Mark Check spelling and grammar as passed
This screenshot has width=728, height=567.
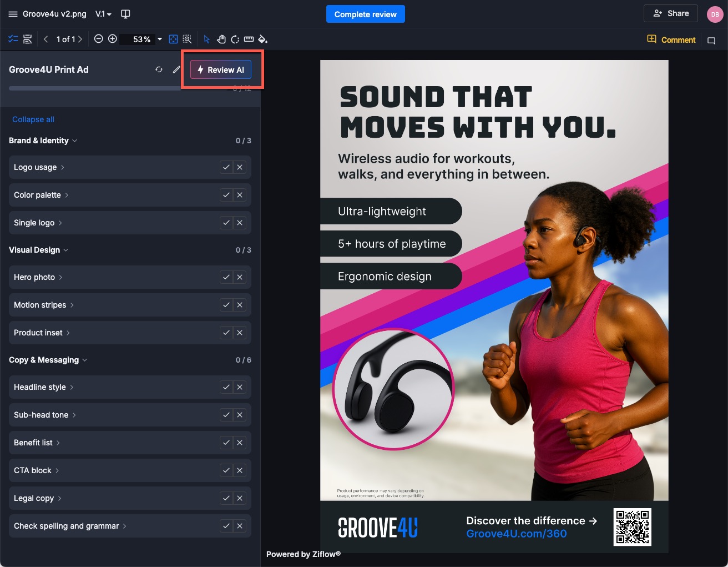226,526
